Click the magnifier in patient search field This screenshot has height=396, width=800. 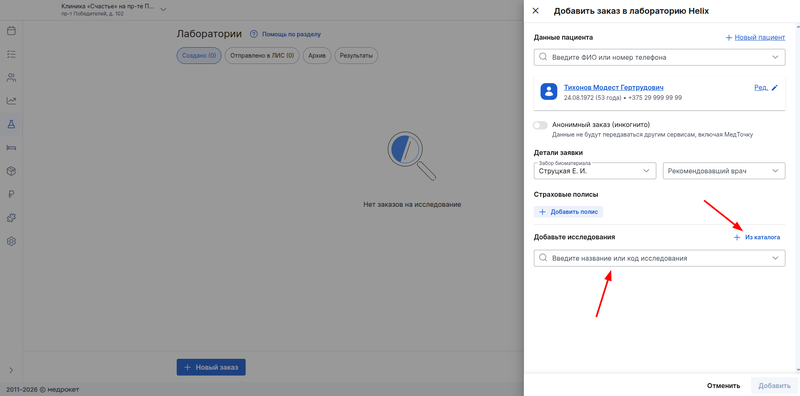click(x=543, y=58)
